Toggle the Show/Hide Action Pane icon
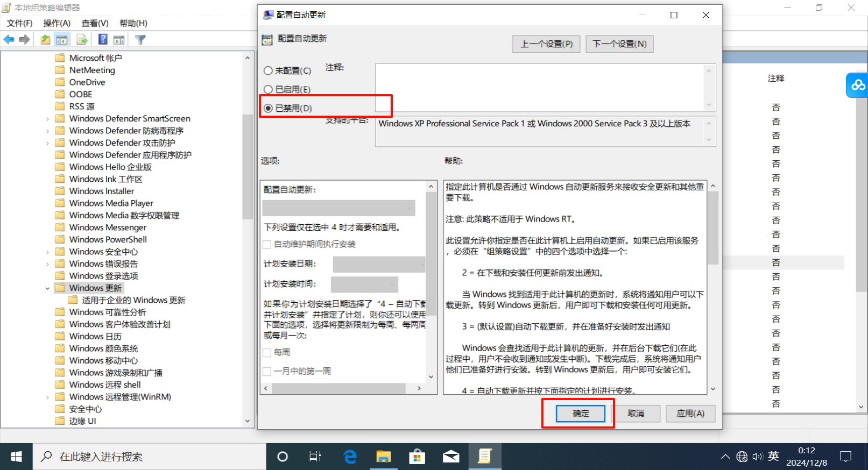Screen dimensions: 868x470 tap(119, 39)
